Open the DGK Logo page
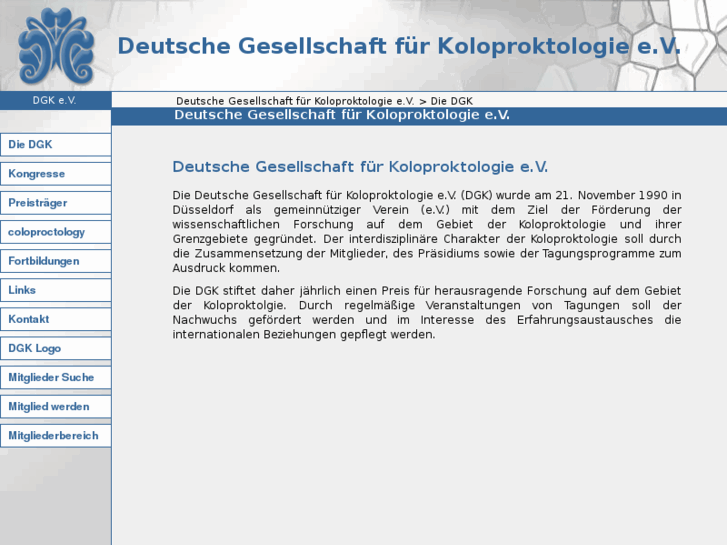 [56, 348]
